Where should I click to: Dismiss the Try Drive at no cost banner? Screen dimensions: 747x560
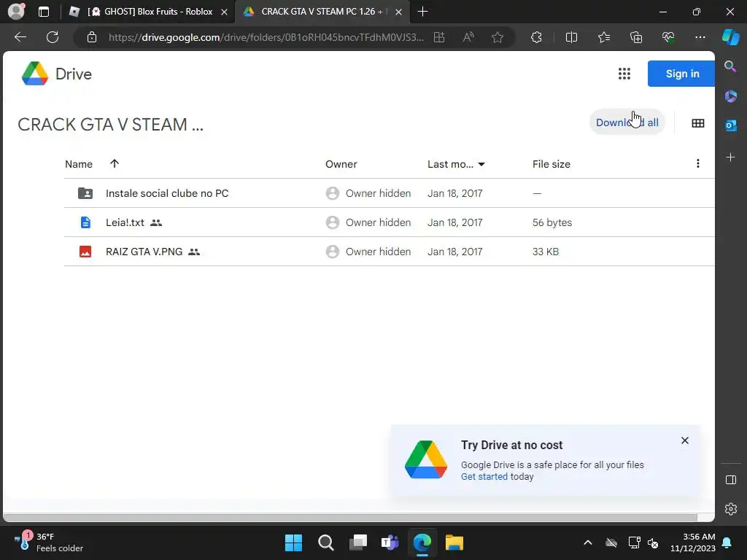(684, 440)
